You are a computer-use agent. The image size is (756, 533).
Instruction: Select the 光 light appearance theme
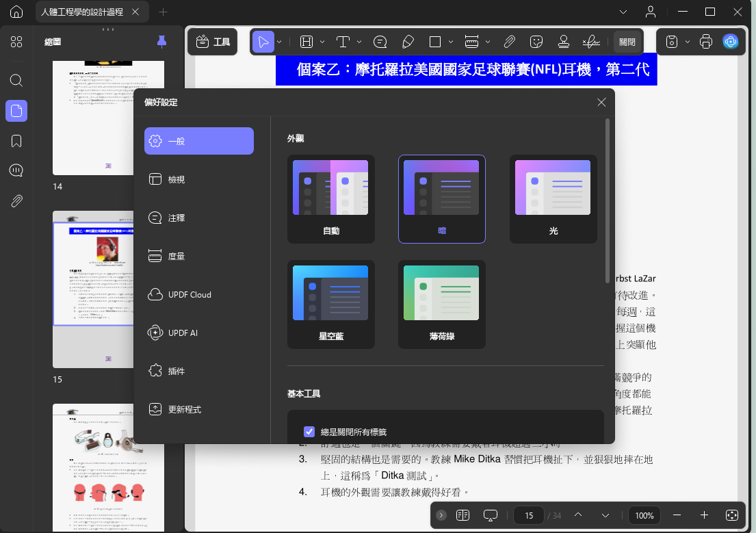553,199
